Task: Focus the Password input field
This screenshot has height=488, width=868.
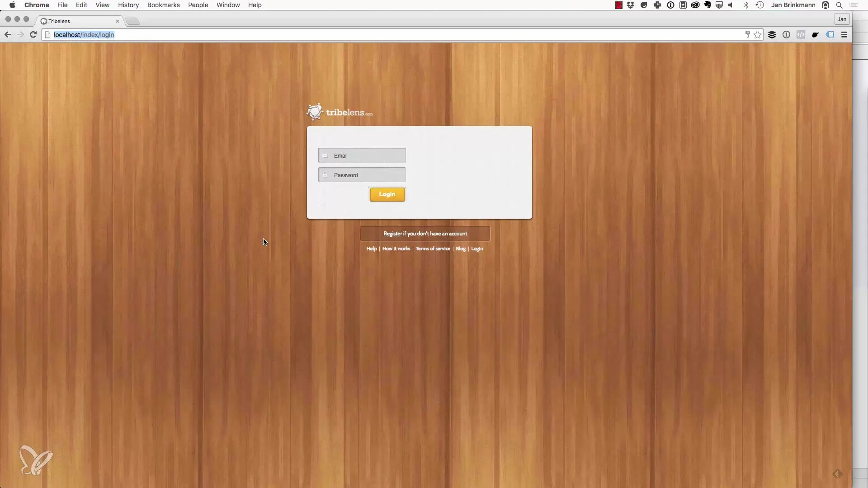Action: [x=362, y=175]
